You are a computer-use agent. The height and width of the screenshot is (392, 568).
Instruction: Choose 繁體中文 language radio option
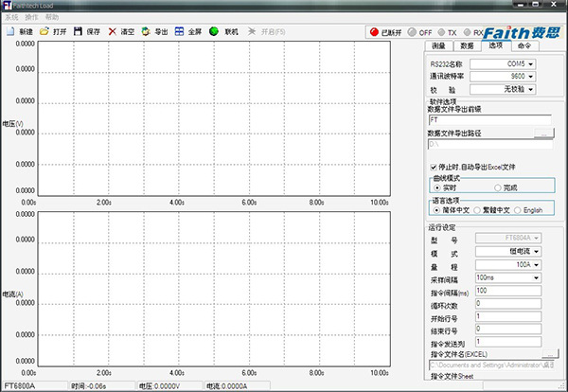[x=478, y=209]
